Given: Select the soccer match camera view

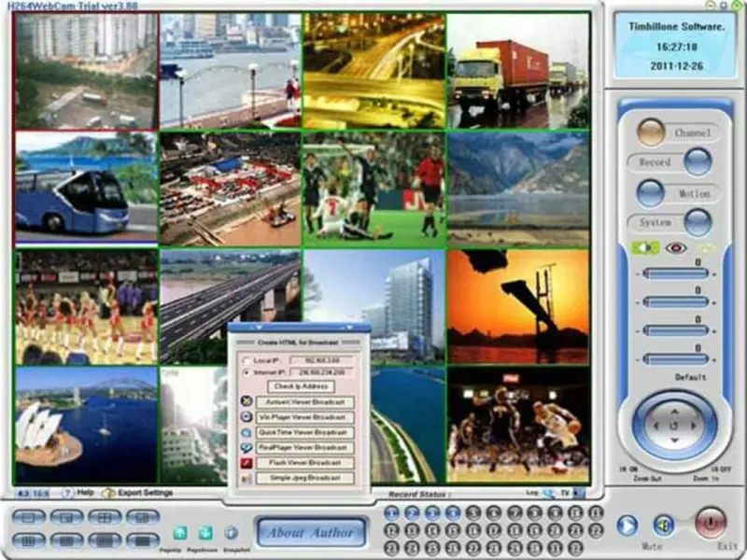Looking at the screenshot, I should pos(374,190).
